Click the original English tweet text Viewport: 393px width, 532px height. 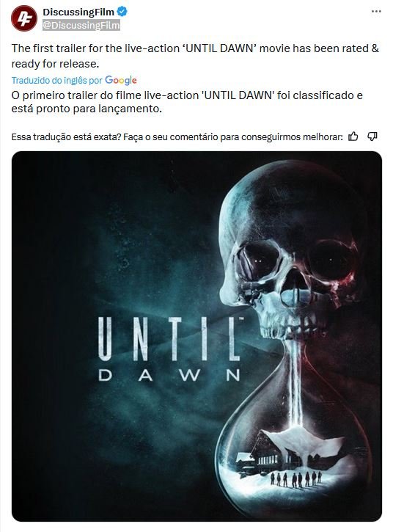[195, 56]
